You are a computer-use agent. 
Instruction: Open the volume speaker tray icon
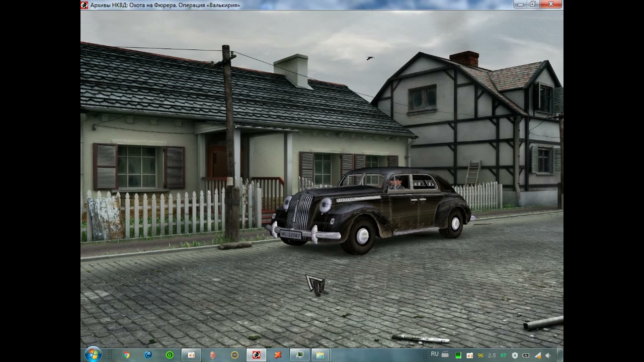[x=548, y=355]
